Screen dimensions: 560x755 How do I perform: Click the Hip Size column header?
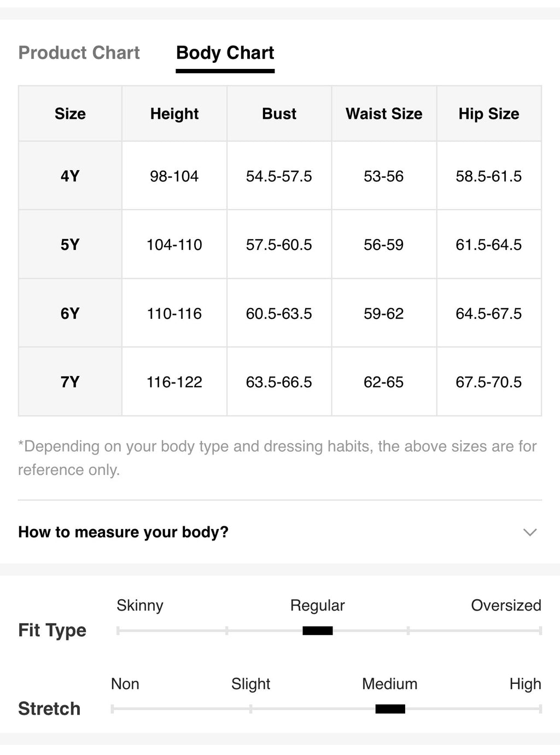click(489, 114)
